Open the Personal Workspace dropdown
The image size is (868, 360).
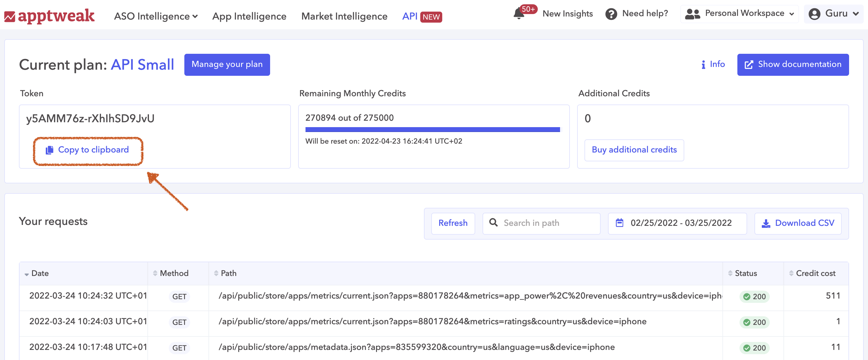[740, 14]
